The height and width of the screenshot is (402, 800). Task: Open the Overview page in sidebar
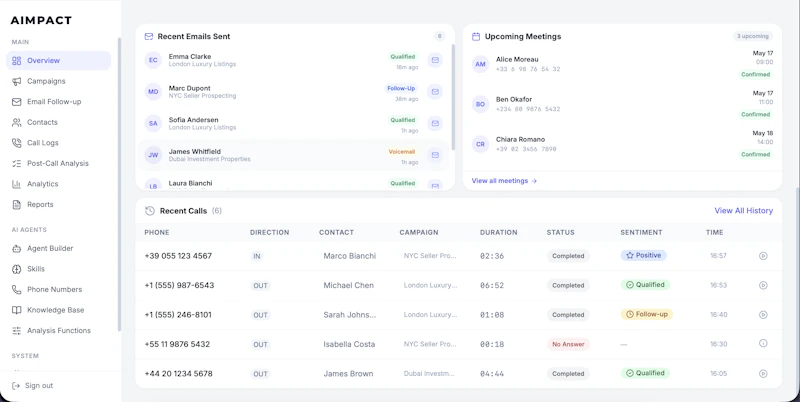(58, 60)
